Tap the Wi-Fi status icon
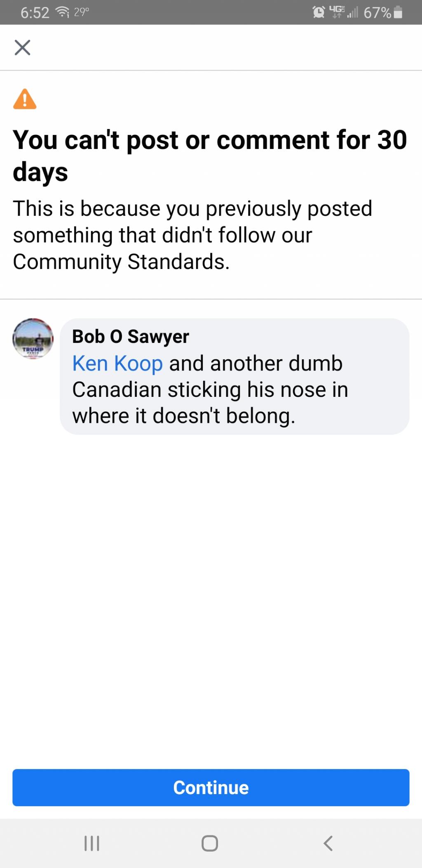422x868 pixels. click(x=62, y=12)
